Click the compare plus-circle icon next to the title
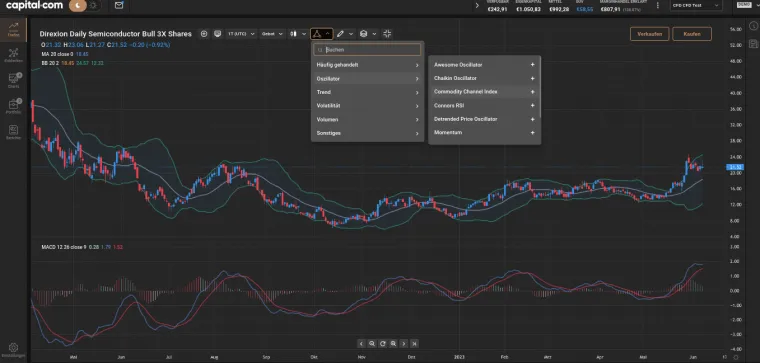The height and width of the screenshot is (363, 760). 204,34
